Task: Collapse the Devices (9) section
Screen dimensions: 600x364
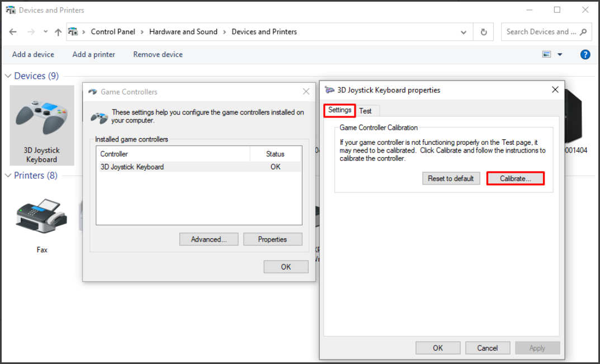Action: point(8,75)
